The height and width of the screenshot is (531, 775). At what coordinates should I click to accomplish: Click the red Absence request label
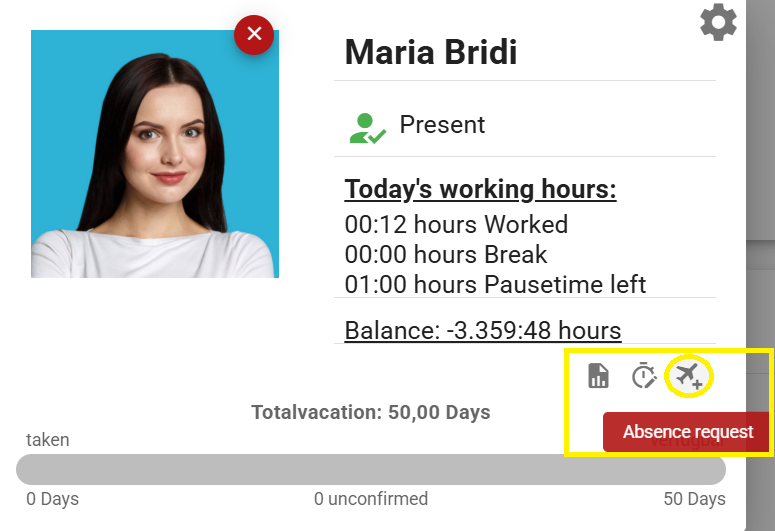[688, 432]
